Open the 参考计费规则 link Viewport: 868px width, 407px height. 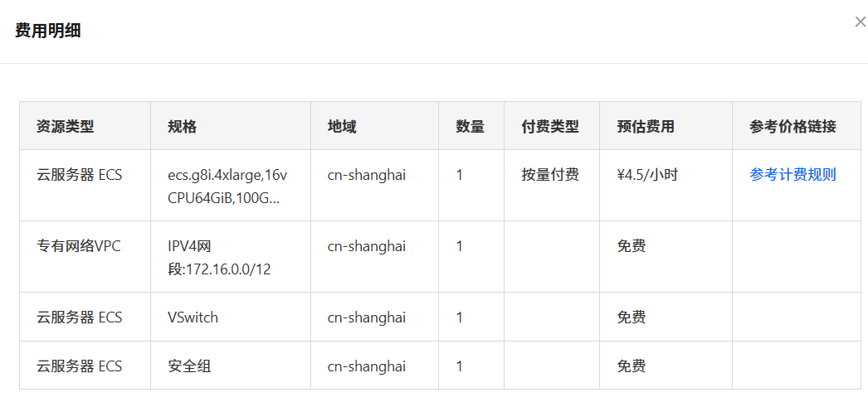(792, 175)
